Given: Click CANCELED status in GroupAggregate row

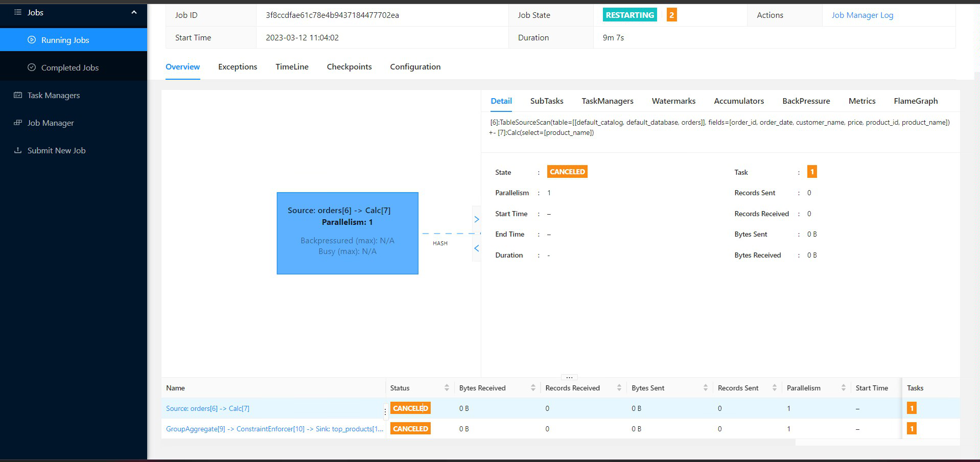Looking at the screenshot, I should 410,429.
